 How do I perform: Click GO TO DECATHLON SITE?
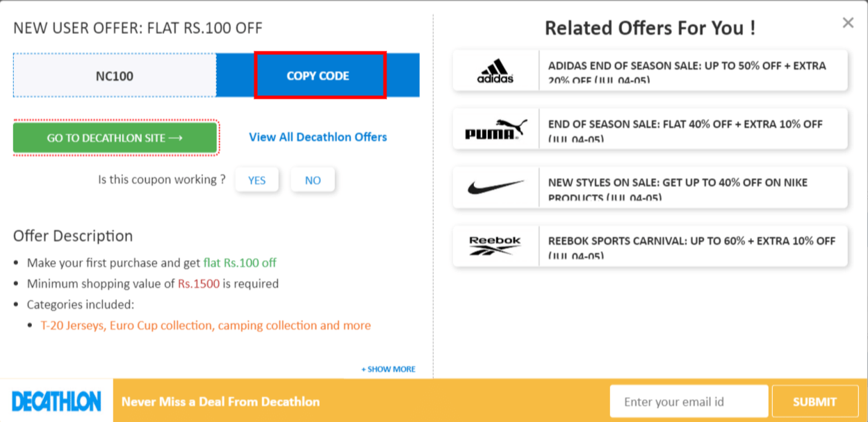point(115,137)
